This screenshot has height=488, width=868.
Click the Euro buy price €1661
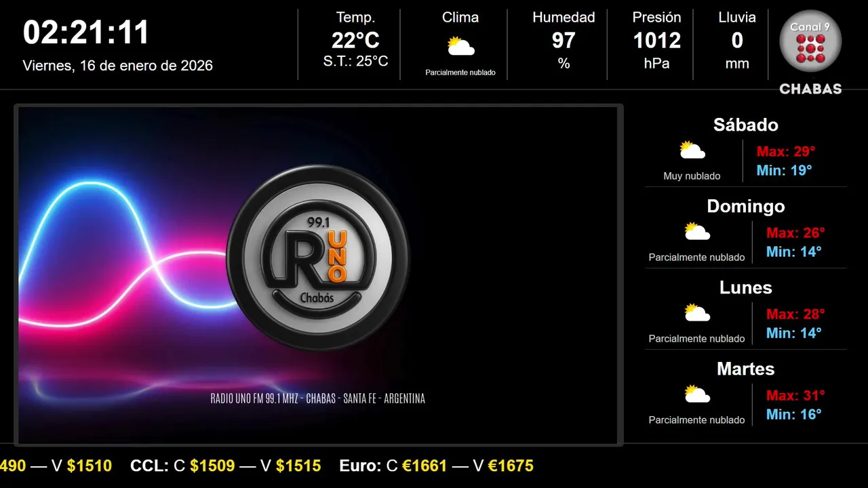[425, 466]
